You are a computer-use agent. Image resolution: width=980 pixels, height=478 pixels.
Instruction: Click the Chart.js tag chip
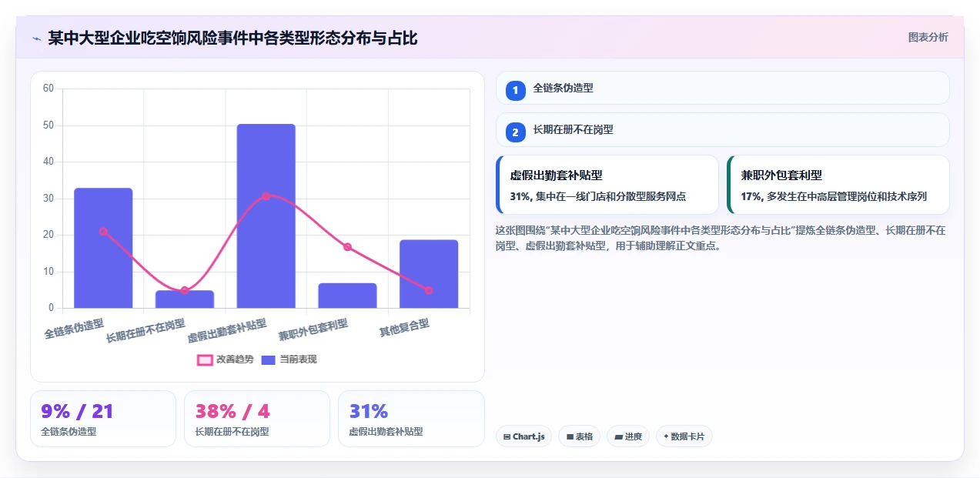coord(523,436)
